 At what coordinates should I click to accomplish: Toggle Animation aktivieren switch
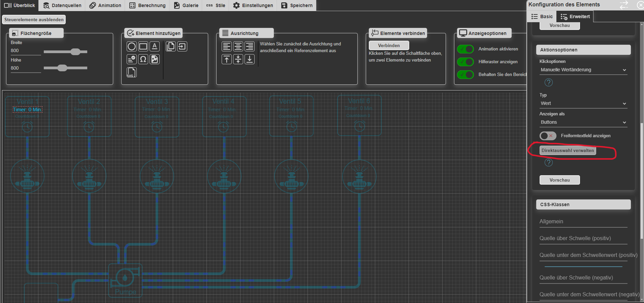(x=465, y=49)
